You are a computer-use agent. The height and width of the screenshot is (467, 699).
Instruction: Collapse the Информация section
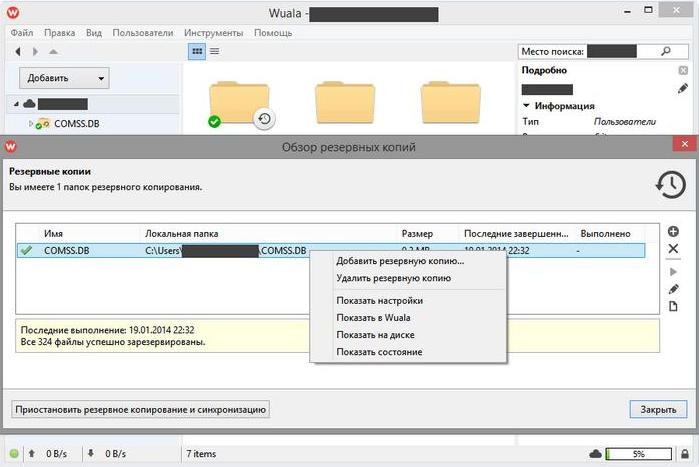[x=526, y=106]
